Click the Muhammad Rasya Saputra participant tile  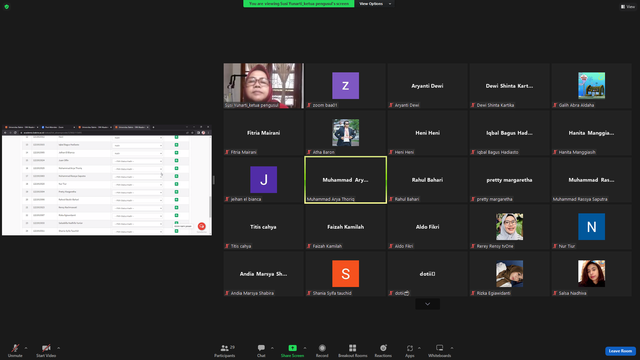click(591, 180)
